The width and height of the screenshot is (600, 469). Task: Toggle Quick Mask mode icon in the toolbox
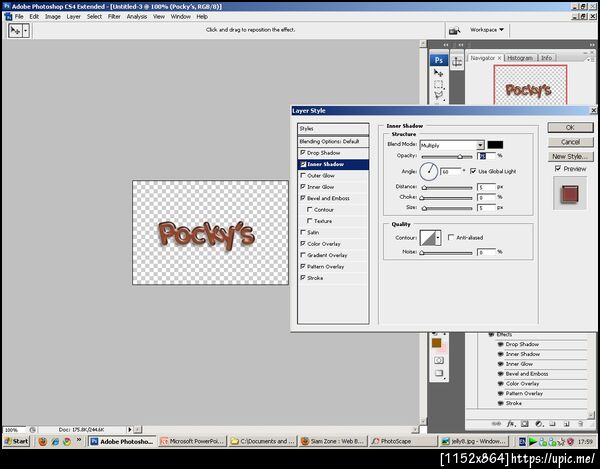[x=439, y=360]
